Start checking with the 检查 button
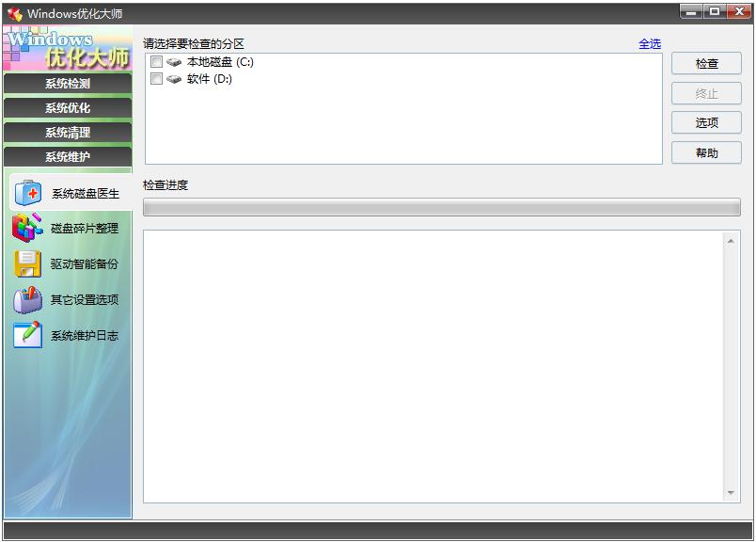 click(x=706, y=63)
